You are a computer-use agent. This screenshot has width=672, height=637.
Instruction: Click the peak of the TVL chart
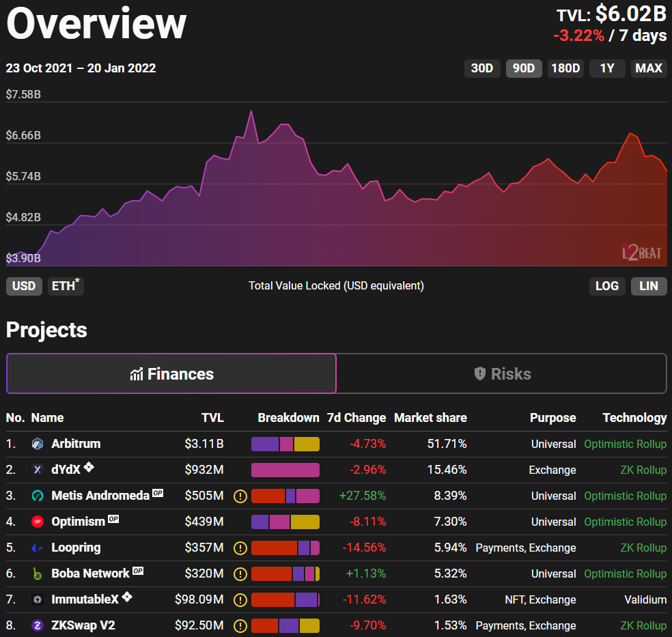pyautogui.click(x=251, y=111)
